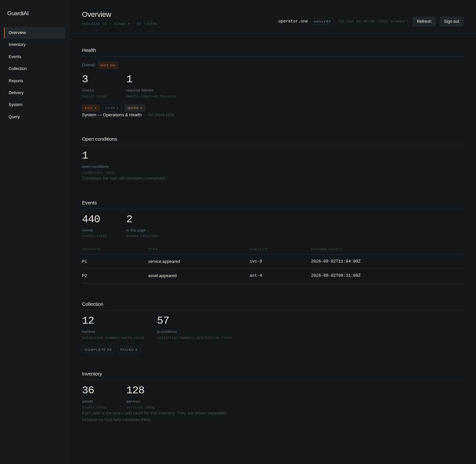Click timestamp 2026-09-02T09:31:00Z
The height and width of the screenshot is (464, 476).
tap(336, 276)
